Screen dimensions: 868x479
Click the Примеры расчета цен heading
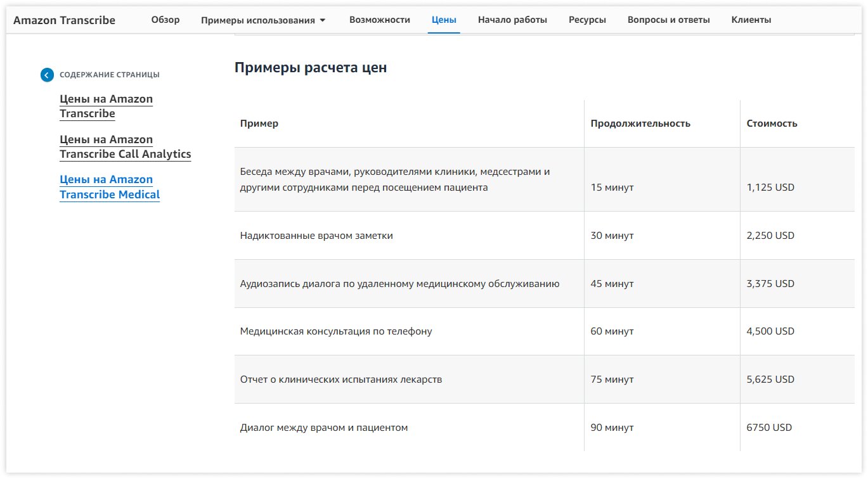(311, 68)
